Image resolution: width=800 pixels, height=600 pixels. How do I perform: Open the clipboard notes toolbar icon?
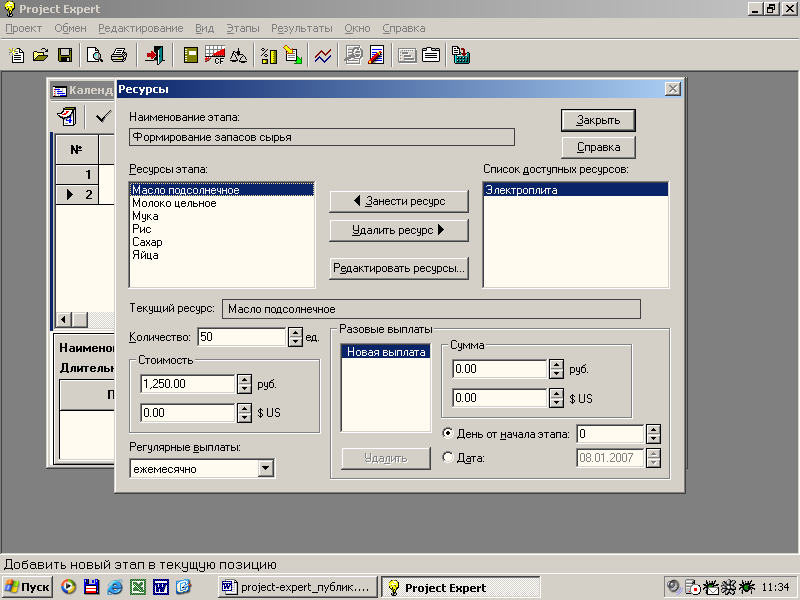pos(431,55)
